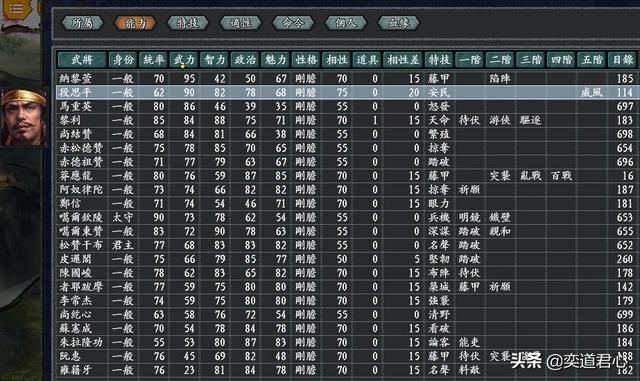This screenshot has height=381, width=640.
Task: Click the 怒發 skill cell
Action: pyautogui.click(x=439, y=107)
